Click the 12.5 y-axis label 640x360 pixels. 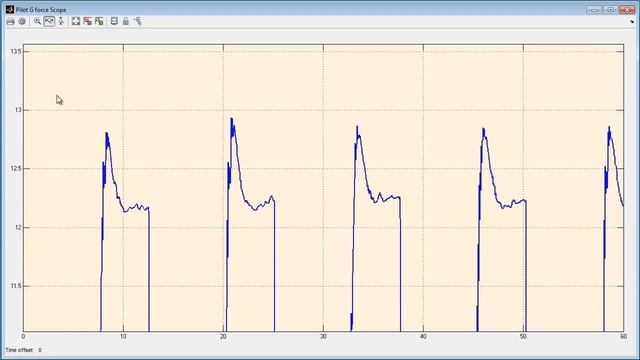[x=16, y=169]
